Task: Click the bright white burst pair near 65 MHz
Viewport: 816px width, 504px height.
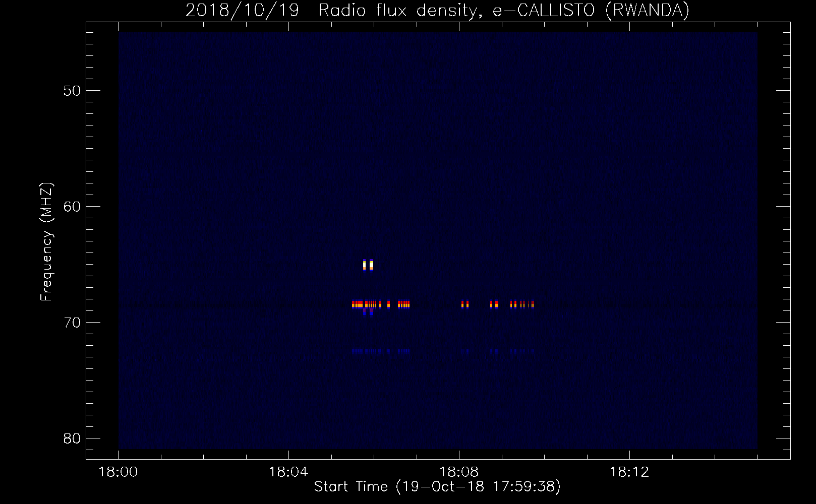Action: pos(368,265)
